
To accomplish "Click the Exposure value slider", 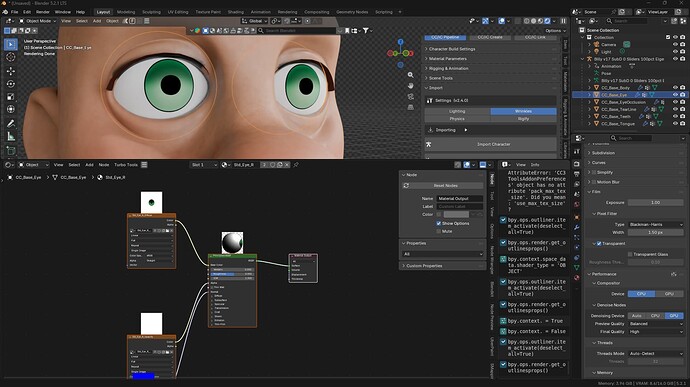I will [x=656, y=203].
